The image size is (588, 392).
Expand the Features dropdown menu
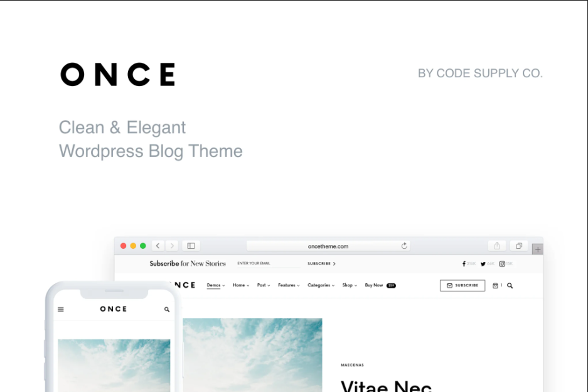click(289, 285)
